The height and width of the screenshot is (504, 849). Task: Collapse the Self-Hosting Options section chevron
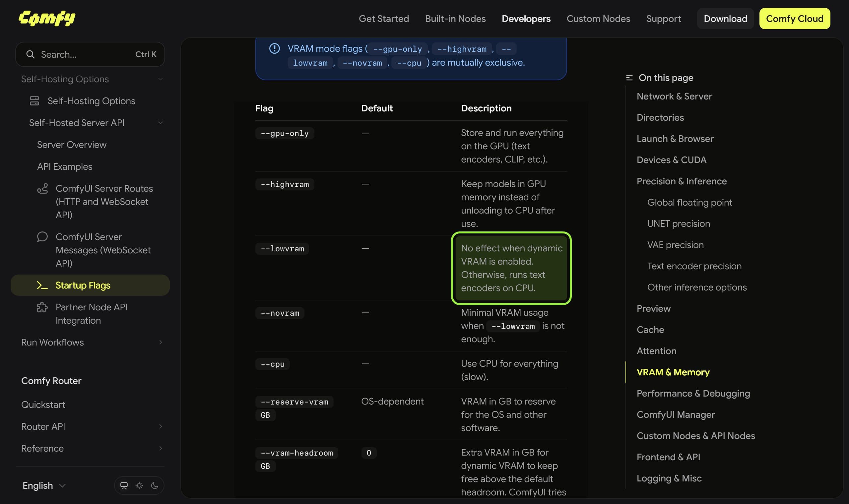[160, 79]
